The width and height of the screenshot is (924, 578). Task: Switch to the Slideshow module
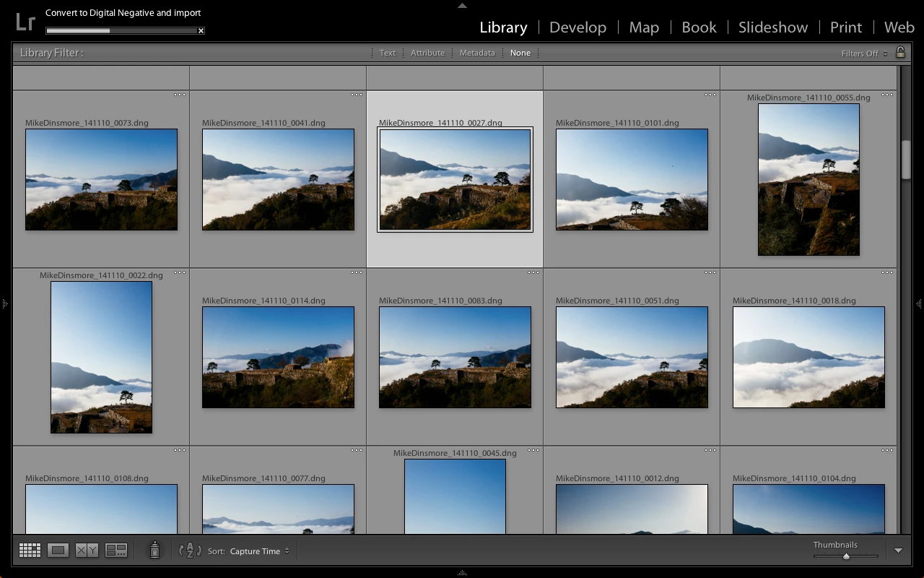773,27
